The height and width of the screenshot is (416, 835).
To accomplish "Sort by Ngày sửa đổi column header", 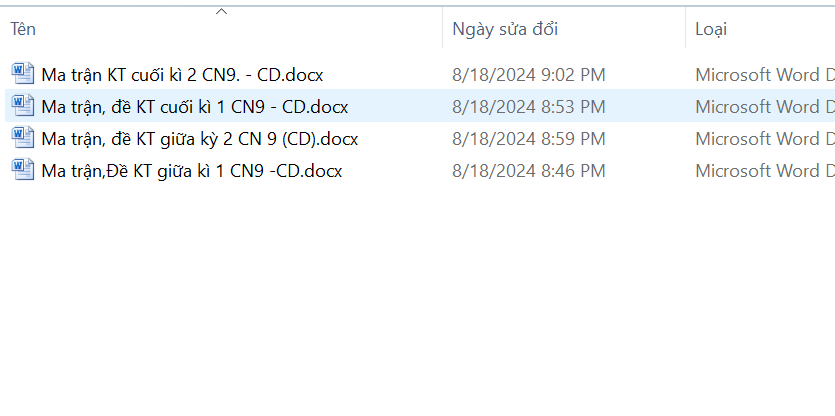I will click(x=505, y=29).
